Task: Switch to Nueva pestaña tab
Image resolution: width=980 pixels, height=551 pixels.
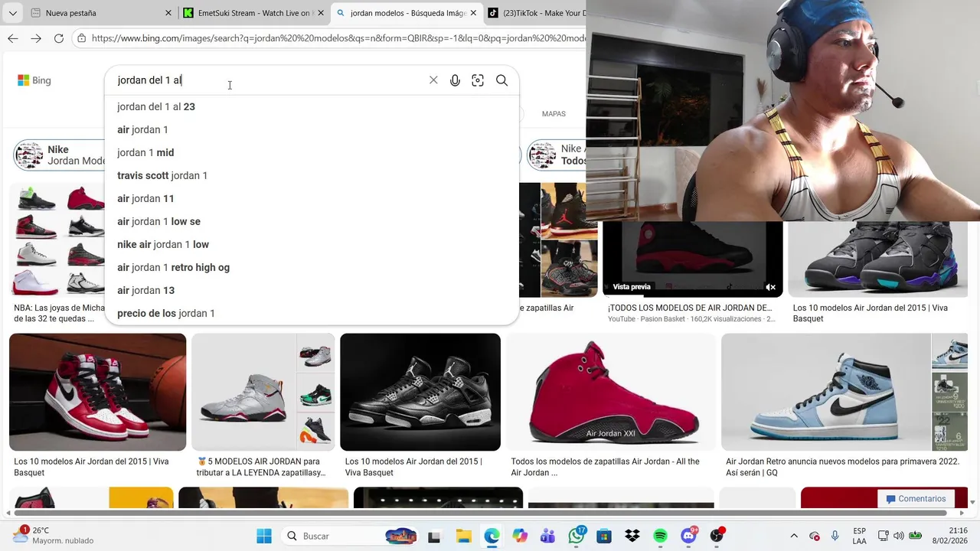Action: tap(100, 13)
